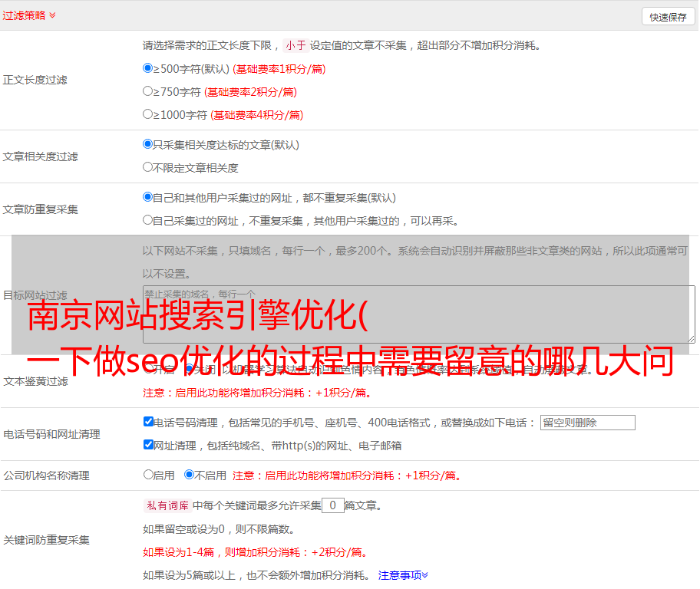Screen dimensions: 700x589
Task: Click the 基础费率2积分/篇 red note
Action: point(250,92)
